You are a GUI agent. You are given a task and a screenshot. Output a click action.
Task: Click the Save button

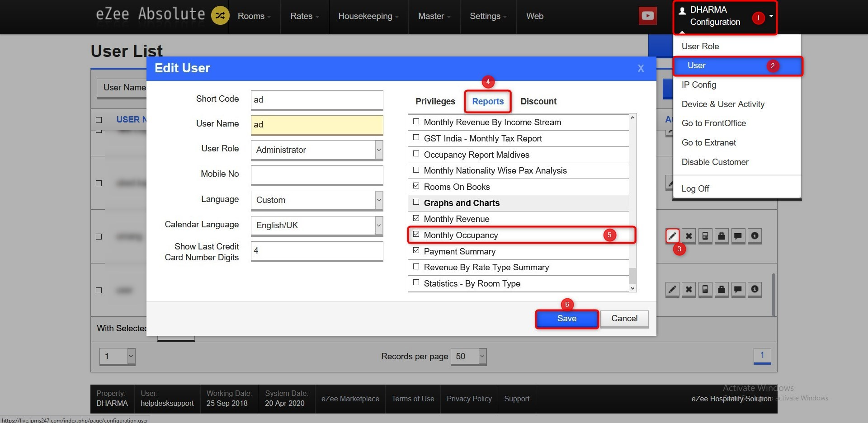click(x=567, y=319)
